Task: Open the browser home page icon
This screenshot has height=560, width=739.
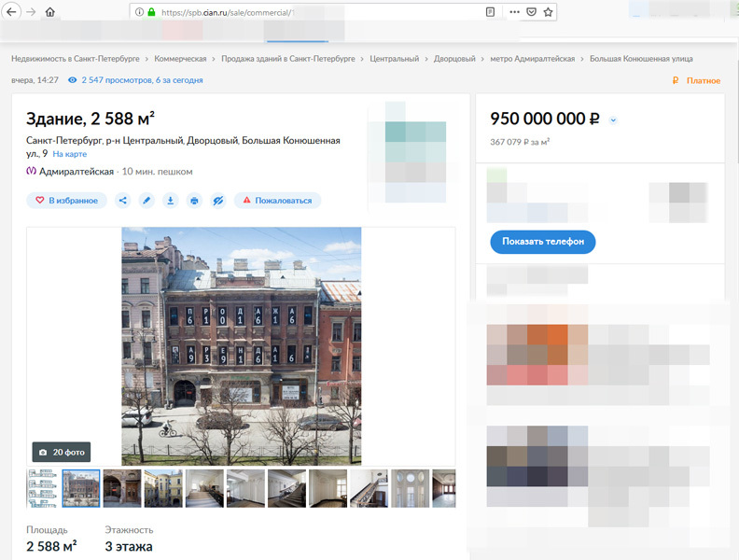Action: click(50, 12)
